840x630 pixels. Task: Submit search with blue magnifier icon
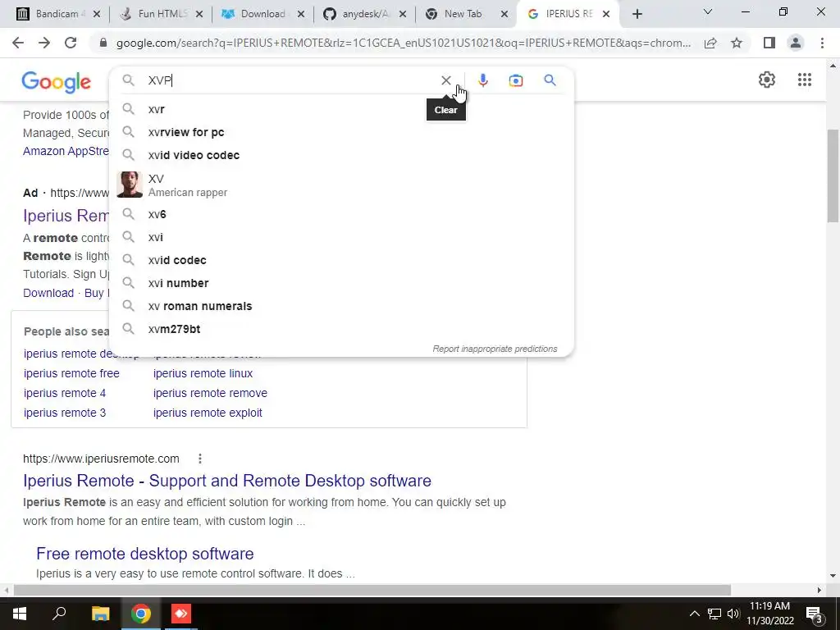click(550, 80)
